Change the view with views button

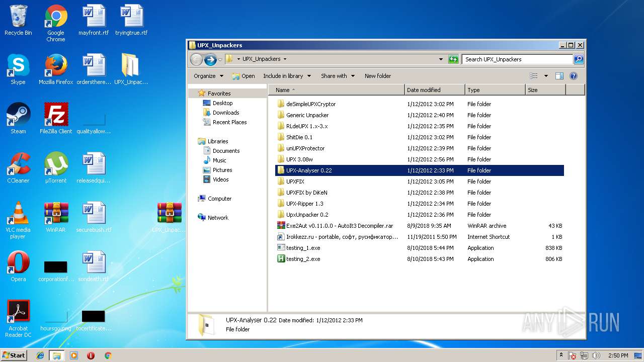pyautogui.click(x=534, y=76)
